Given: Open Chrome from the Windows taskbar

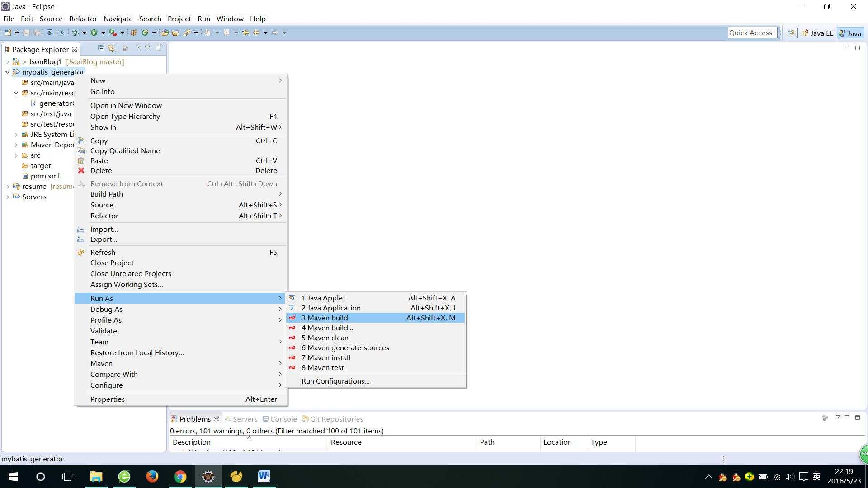Looking at the screenshot, I should click(x=180, y=477).
